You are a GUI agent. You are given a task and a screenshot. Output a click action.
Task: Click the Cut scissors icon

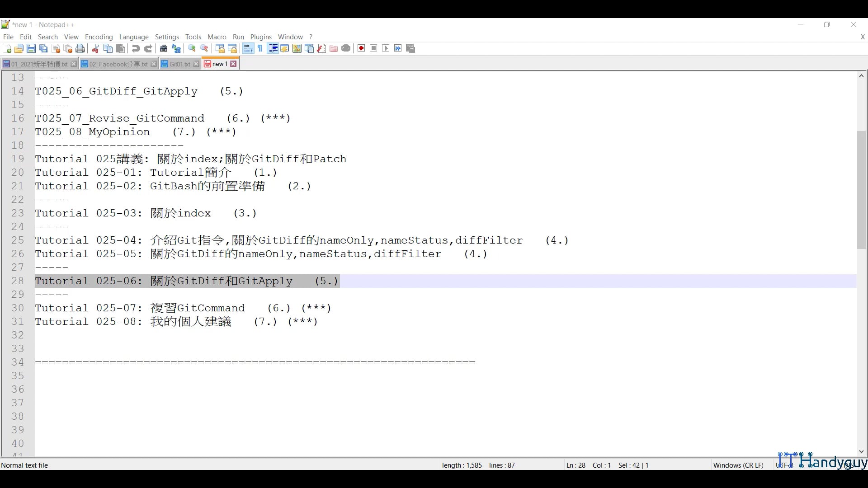95,49
